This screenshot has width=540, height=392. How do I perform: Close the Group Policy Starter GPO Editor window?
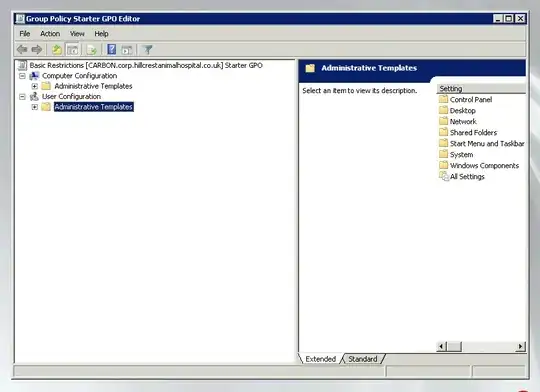520,19
